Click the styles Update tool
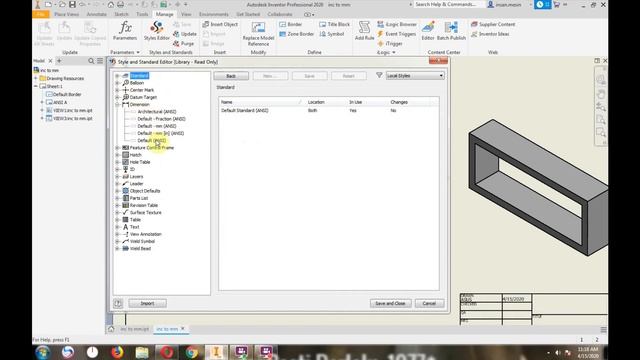This screenshot has height=360, width=640. (184, 34)
